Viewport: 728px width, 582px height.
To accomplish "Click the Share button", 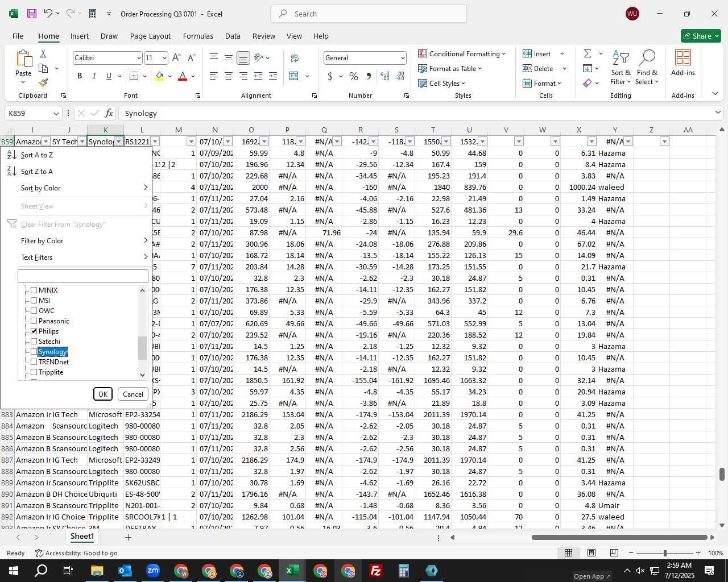I will point(701,36).
